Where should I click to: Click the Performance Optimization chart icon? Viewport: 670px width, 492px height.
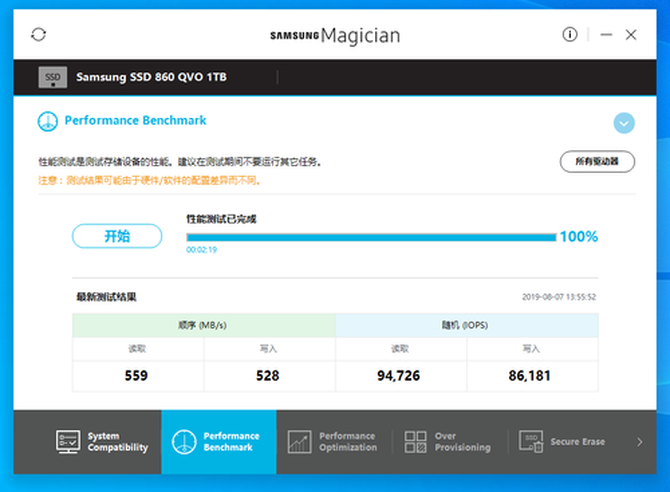(299, 442)
